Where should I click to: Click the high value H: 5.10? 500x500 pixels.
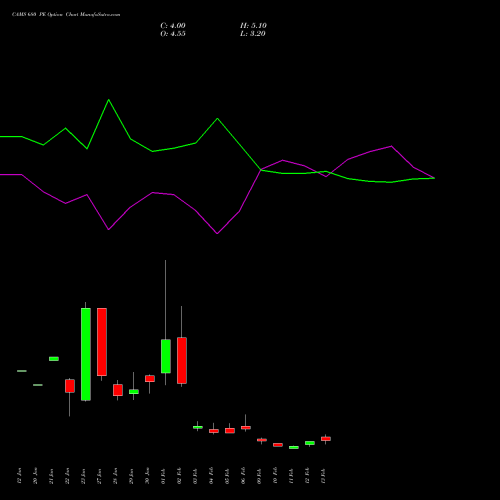click(x=253, y=26)
